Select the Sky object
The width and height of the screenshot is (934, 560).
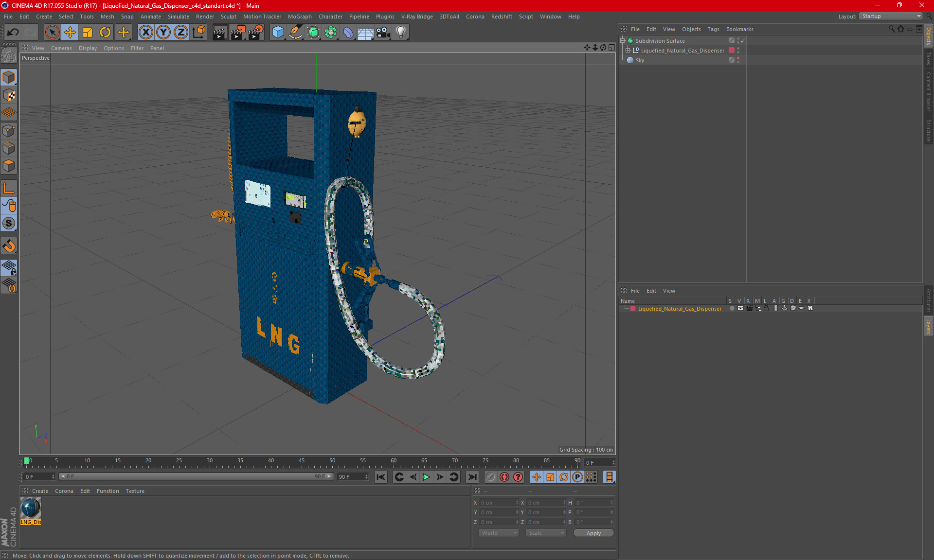click(x=640, y=60)
